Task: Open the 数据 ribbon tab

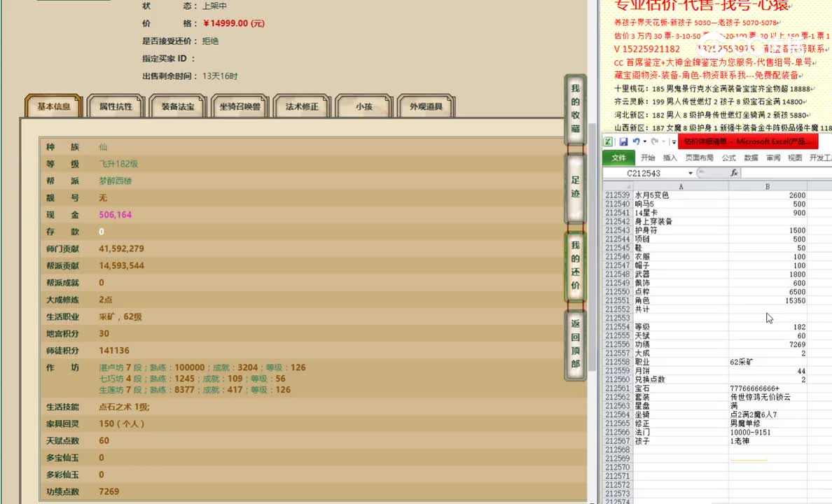Action: tap(751, 157)
